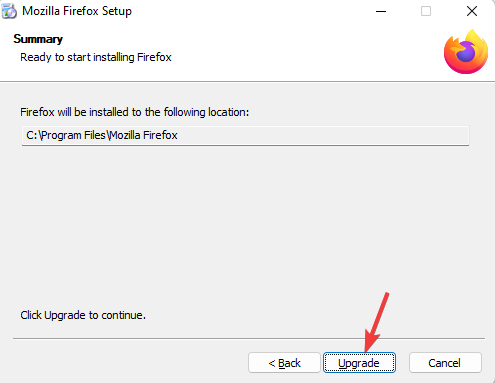495x383 pixels.
Task: Close the Mozilla Firefox Setup window
Action: (472, 11)
